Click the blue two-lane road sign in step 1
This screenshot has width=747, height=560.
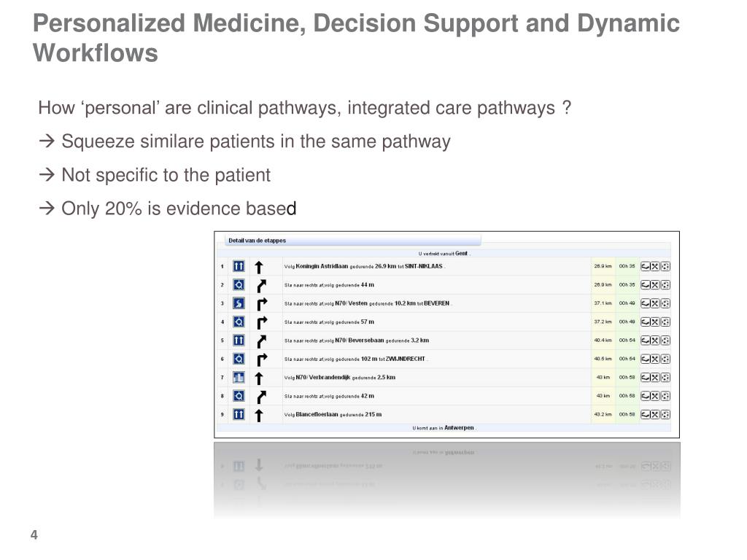point(239,266)
